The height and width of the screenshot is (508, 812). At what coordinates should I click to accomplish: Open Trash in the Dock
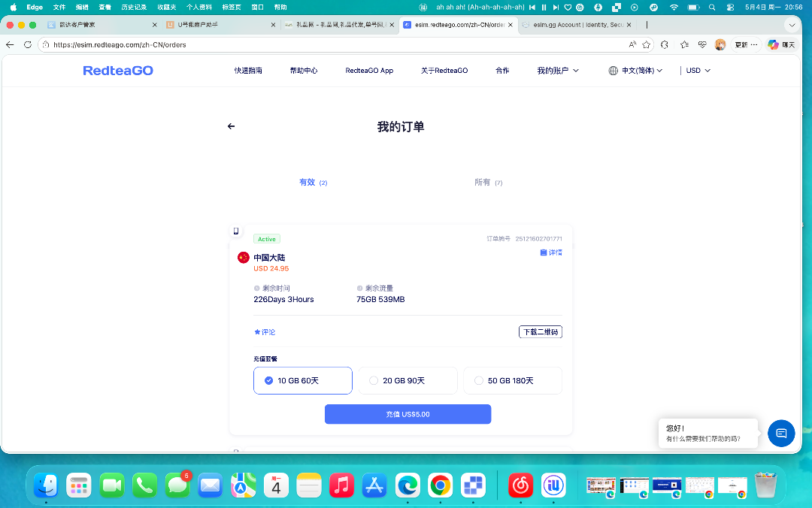(x=765, y=485)
